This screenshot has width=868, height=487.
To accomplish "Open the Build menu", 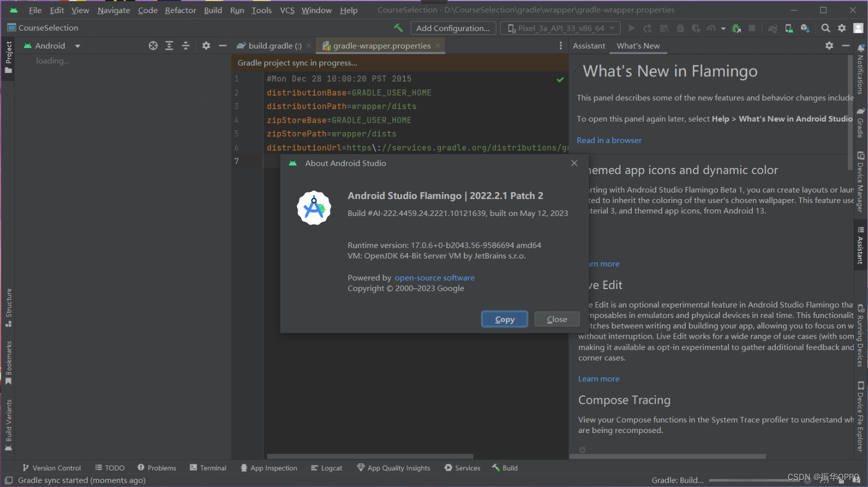I will (x=213, y=10).
